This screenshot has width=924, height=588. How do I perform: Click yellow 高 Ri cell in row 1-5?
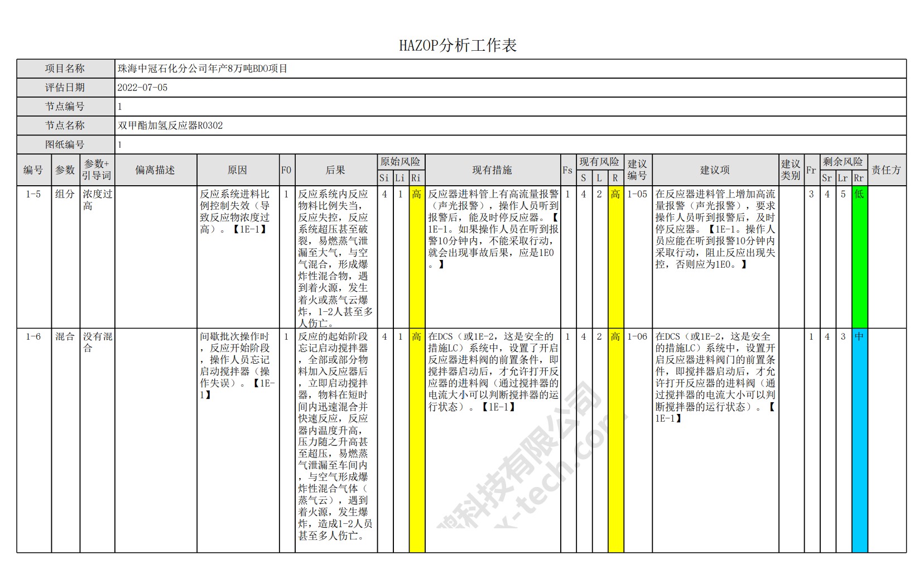pos(417,257)
